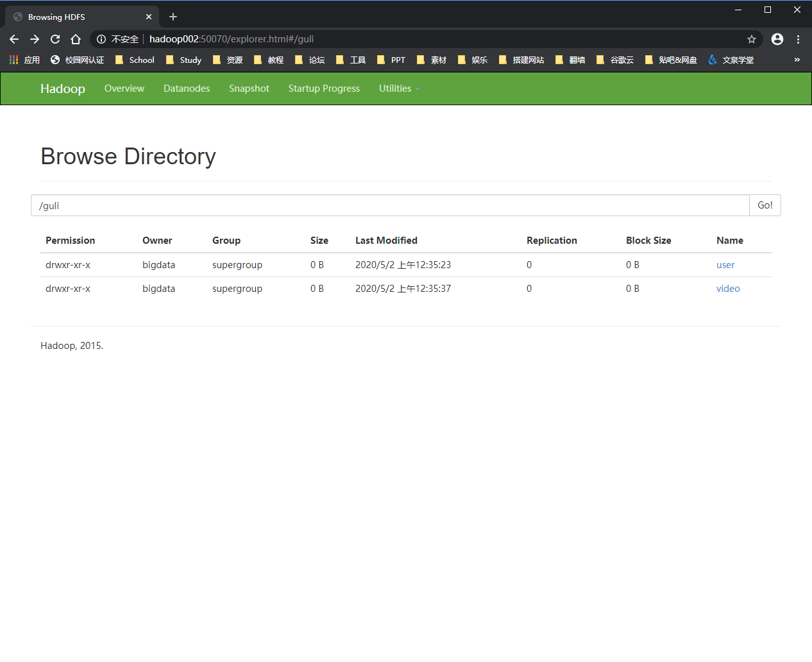The width and height of the screenshot is (812, 662).
Task: Click the browser forward arrow
Action: click(x=35, y=39)
